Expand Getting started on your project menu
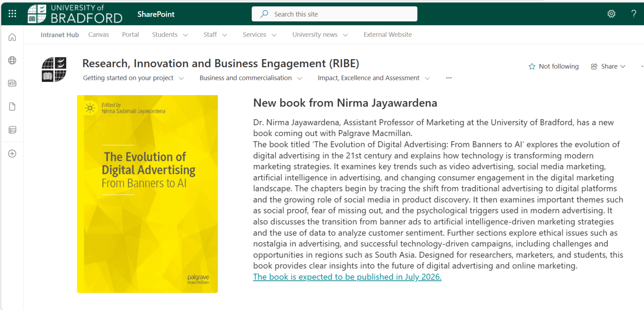 [x=133, y=78]
